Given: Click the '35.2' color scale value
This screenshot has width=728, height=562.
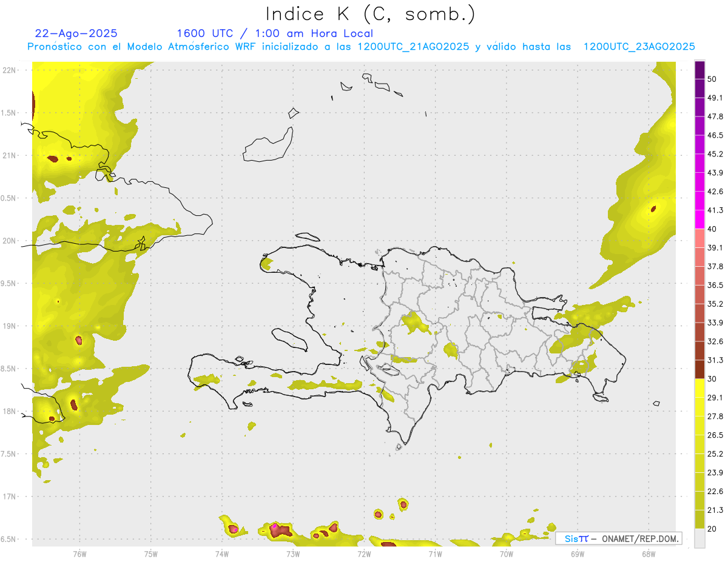Looking at the screenshot, I should (x=715, y=304).
